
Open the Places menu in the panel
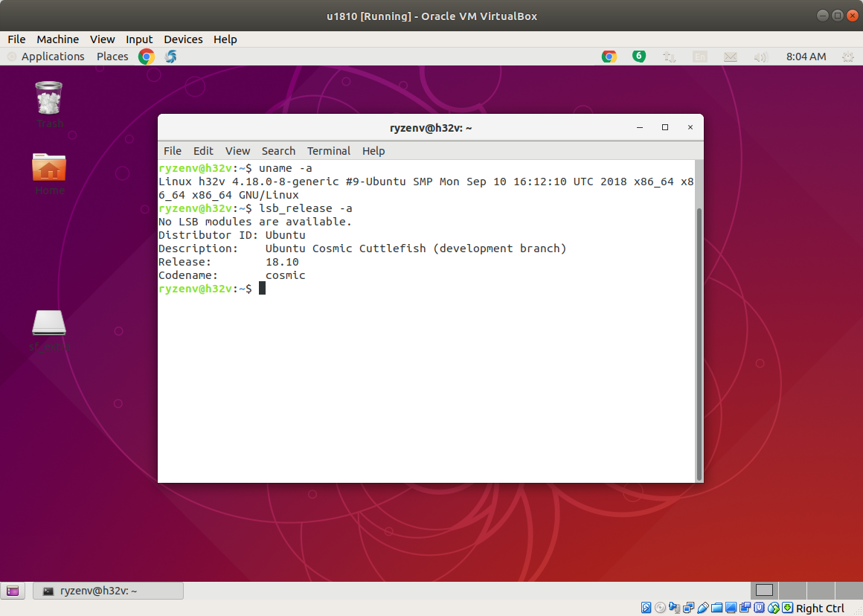pos(112,56)
